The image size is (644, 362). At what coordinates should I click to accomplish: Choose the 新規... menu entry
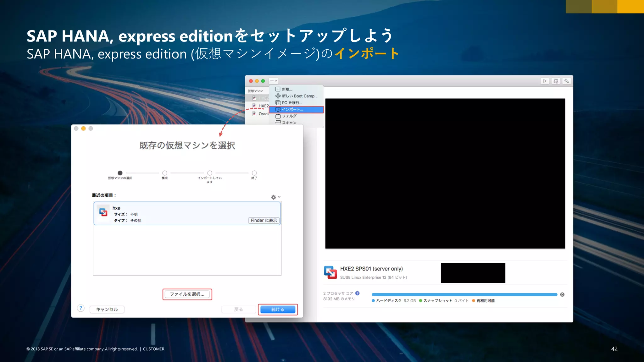(x=296, y=89)
